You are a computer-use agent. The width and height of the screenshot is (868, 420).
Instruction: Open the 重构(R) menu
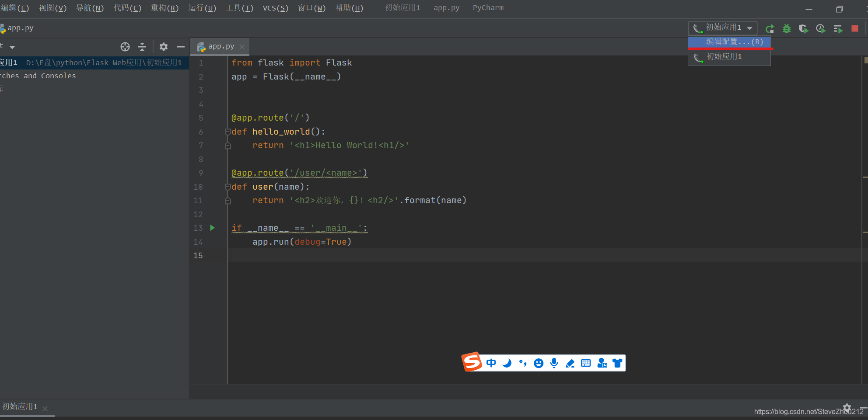coord(164,8)
